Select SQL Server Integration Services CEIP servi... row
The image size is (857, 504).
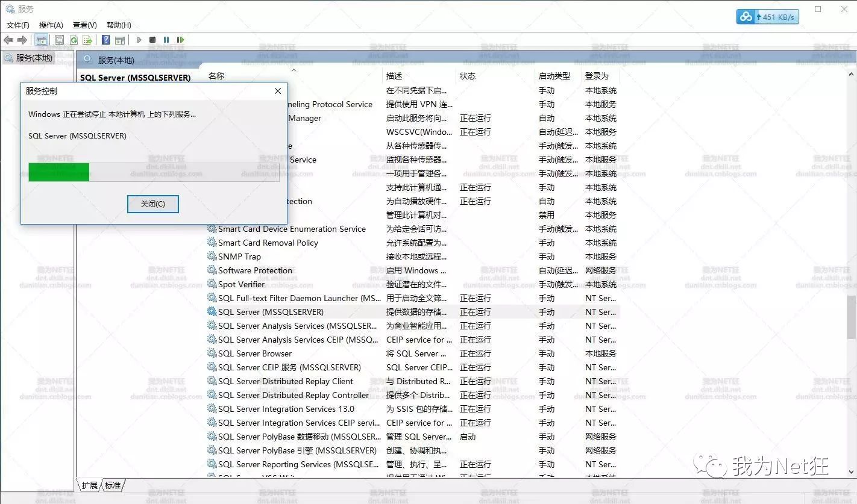click(413, 423)
